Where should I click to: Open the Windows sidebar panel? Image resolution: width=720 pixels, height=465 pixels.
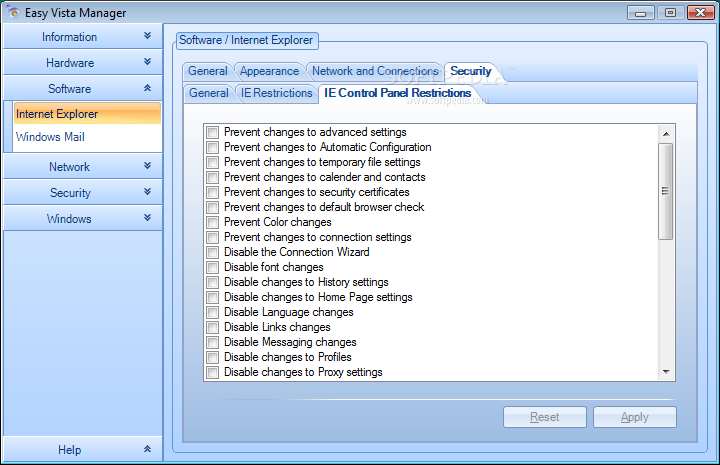point(83,218)
